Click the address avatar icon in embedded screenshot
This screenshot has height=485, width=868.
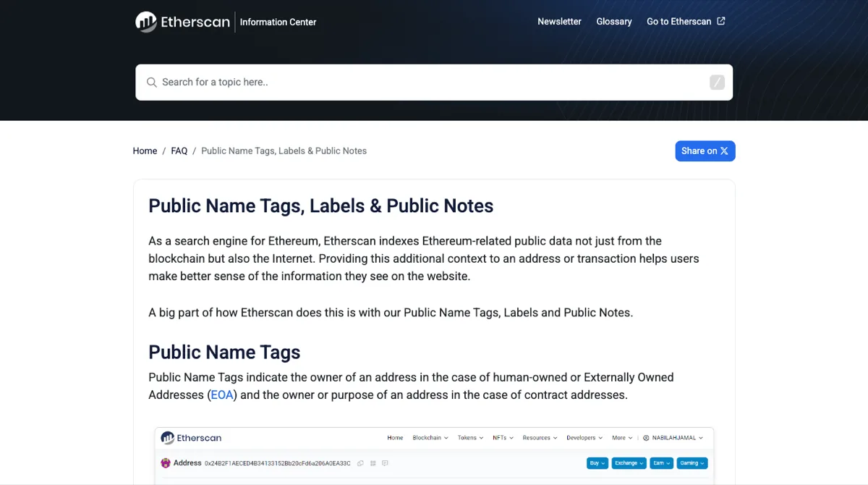166,463
